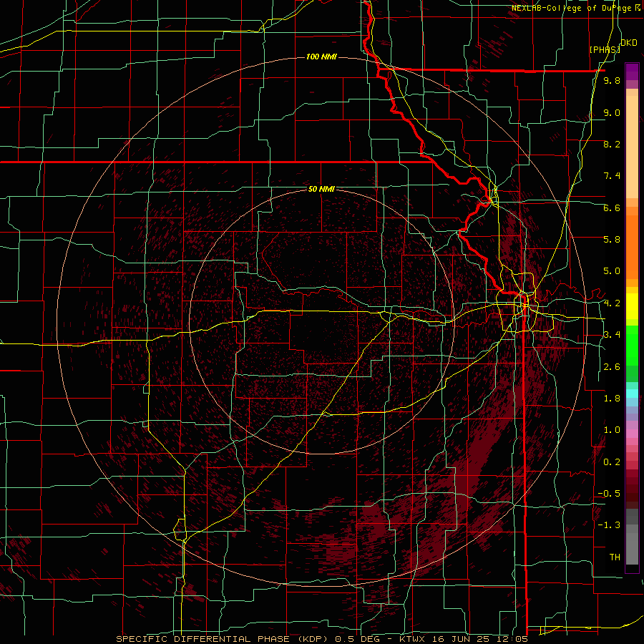Viewport: 644px width, 644px height.
Task: Click the 9.8 scale value
Action: [x=612, y=80]
